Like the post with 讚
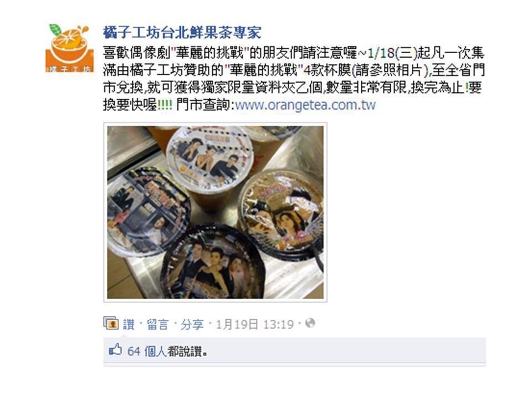The width and height of the screenshot is (532, 399). pyautogui.click(x=129, y=324)
